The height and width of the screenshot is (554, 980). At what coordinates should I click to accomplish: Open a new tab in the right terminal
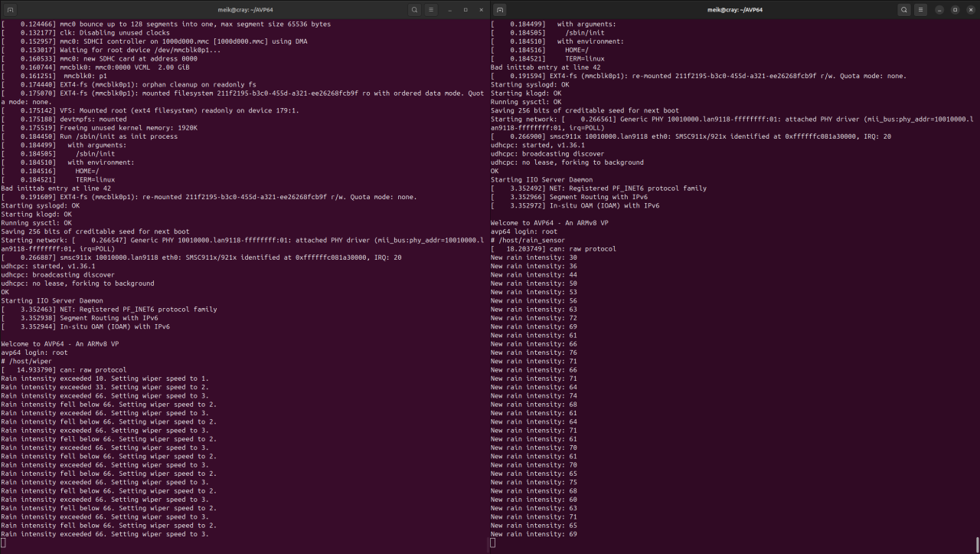tap(500, 10)
